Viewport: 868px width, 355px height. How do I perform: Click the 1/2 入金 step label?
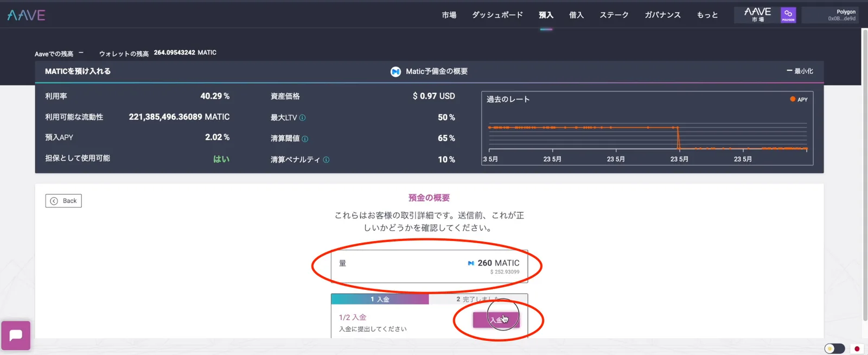353,318
